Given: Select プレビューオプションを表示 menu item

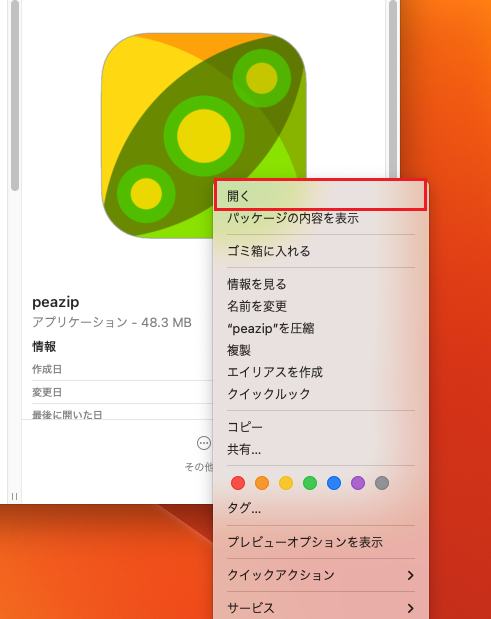Looking at the screenshot, I should [320, 542].
